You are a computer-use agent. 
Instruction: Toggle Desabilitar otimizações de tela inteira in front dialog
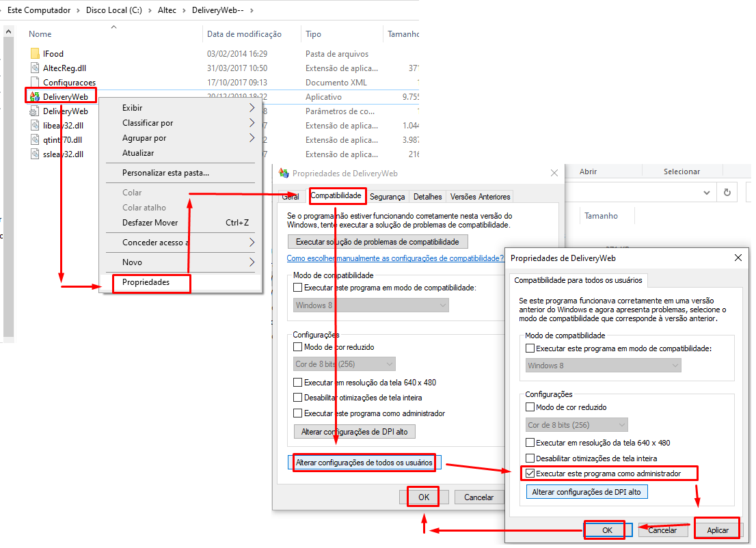(530, 458)
